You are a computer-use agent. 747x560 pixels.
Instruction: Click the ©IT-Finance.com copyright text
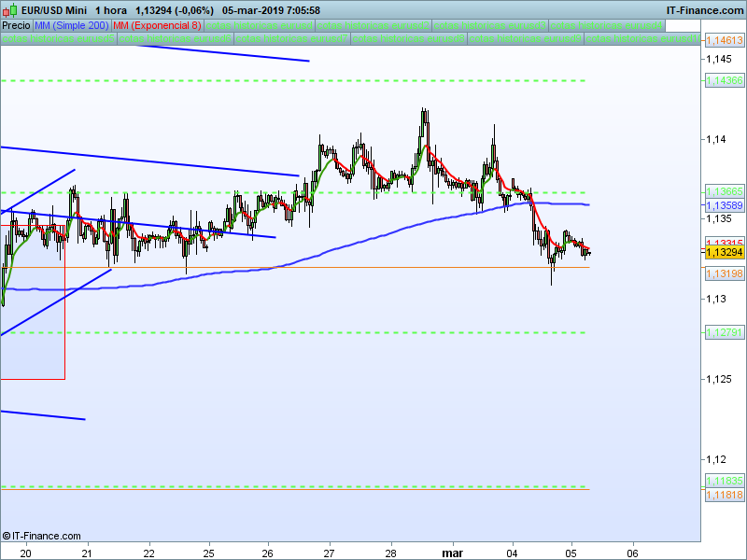point(41,536)
